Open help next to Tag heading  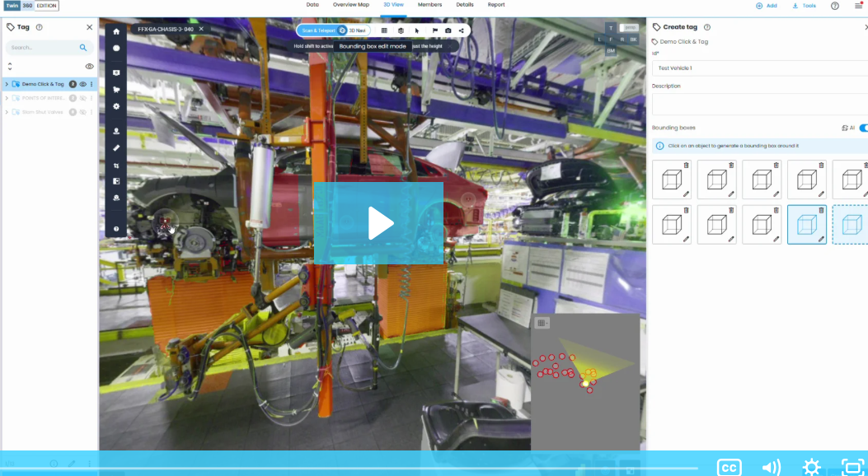40,27
